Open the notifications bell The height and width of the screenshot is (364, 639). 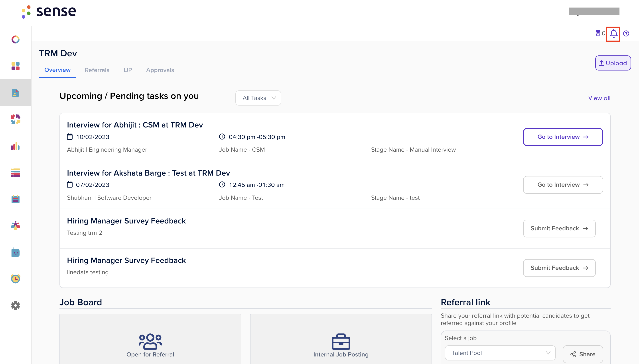point(613,33)
